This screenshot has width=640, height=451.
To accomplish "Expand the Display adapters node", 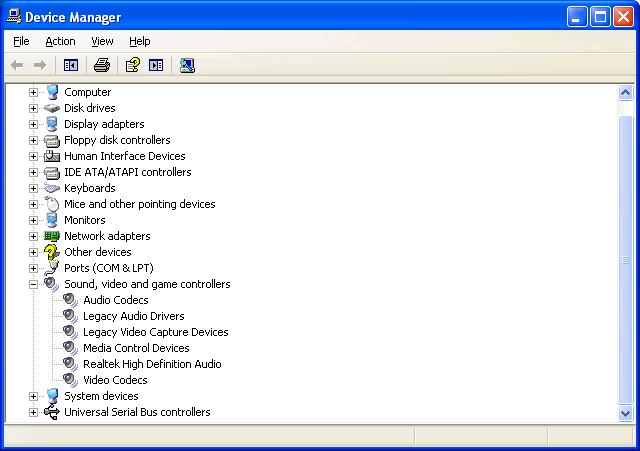I will [x=33, y=124].
